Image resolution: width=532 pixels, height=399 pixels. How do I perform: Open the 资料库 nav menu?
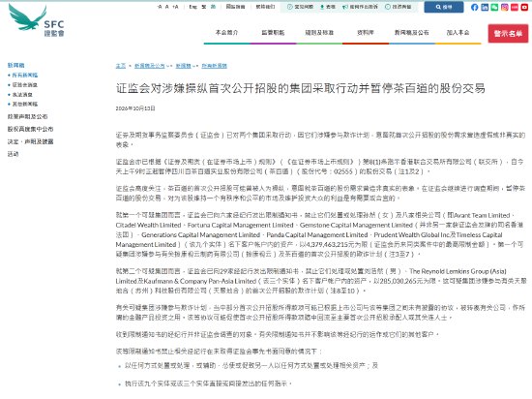(x=366, y=33)
